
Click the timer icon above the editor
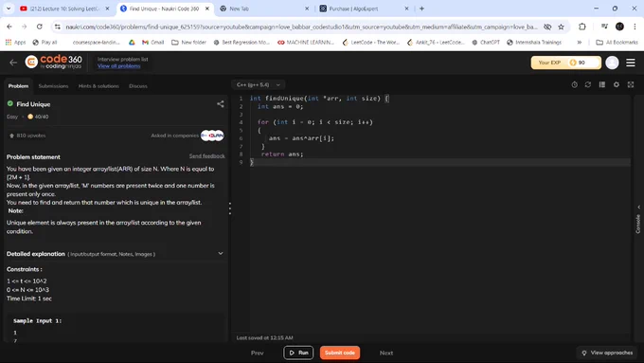click(574, 84)
